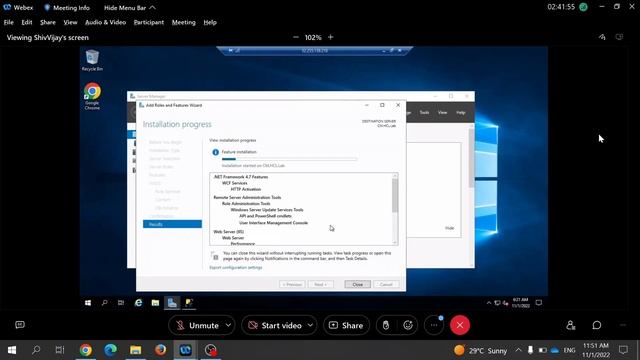640x360 pixels.
Task: Open Firefox from local taskbar
Action: (x=160, y=350)
